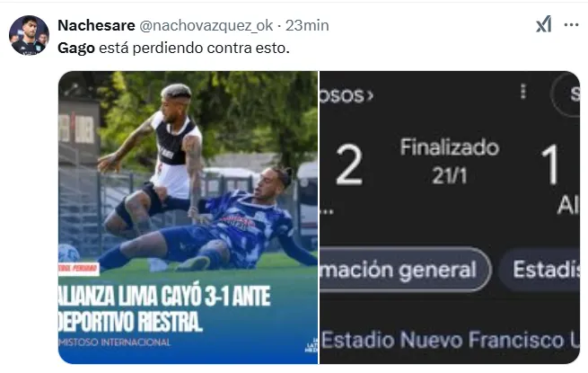Click Nachesare's profile avatar
This screenshot has height=373, width=588.
click(x=29, y=36)
